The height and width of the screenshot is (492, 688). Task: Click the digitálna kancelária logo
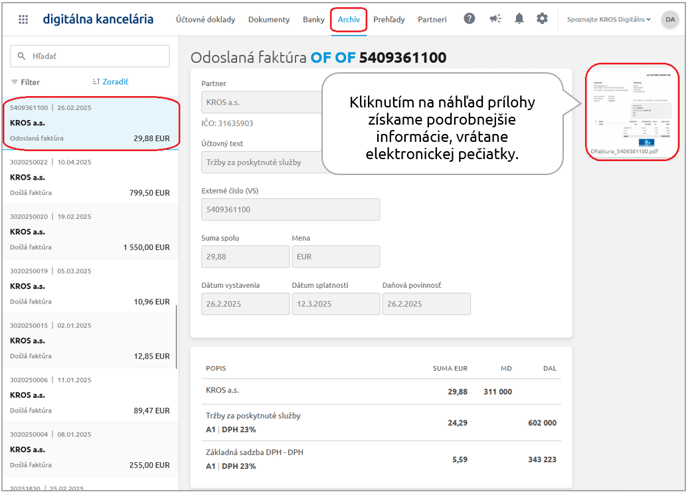[x=98, y=19]
